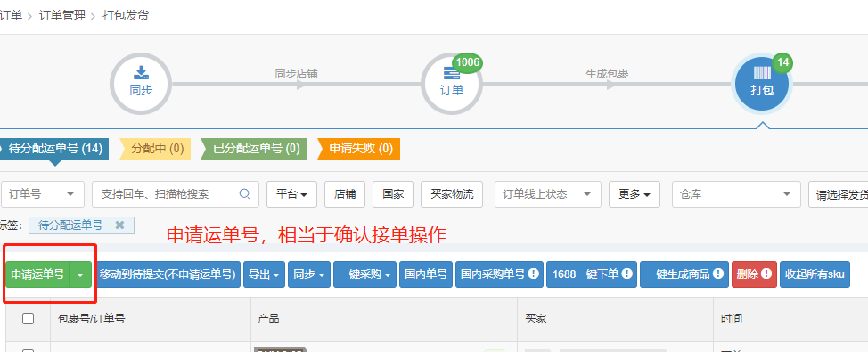Click the search magnifier icon

click(244, 194)
